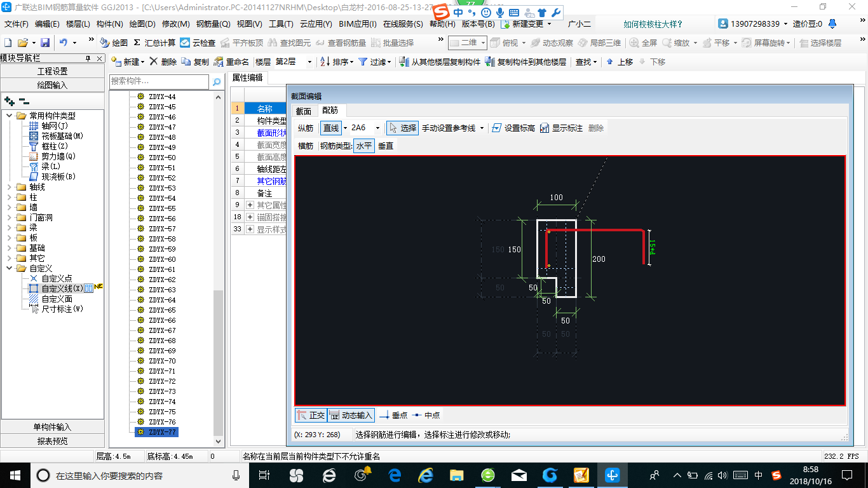
Task: Copy component using 复制
Action: pyautogui.click(x=195, y=62)
